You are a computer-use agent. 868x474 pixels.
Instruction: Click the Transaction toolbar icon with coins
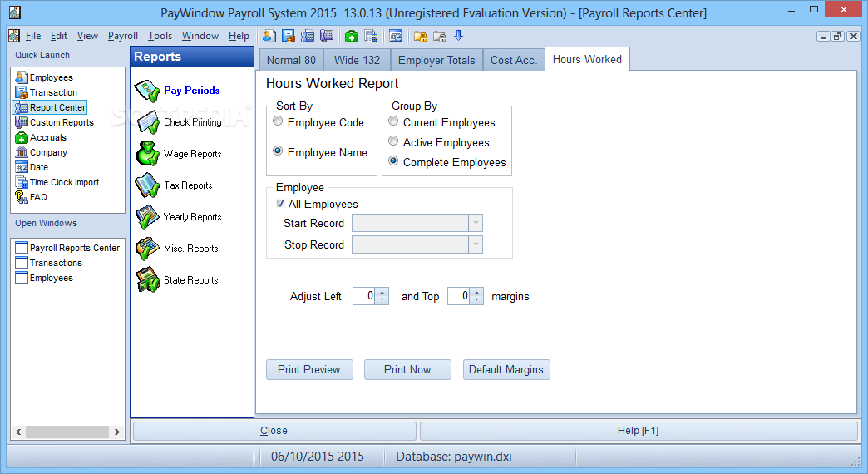289,36
